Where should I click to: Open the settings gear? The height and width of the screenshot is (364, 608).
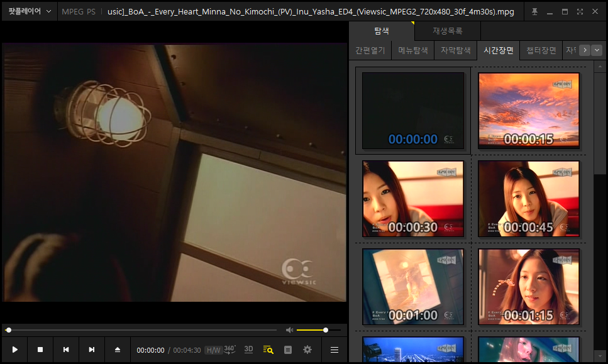tap(307, 350)
